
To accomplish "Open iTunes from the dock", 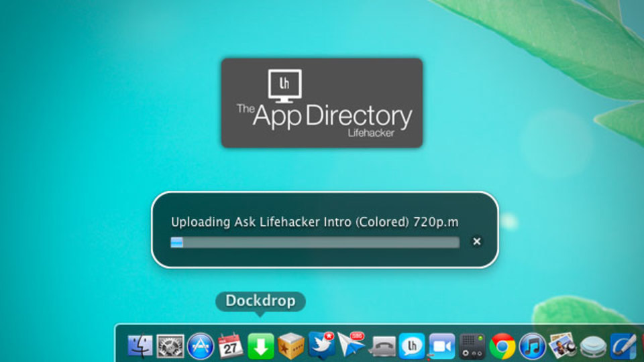I will tap(532, 347).
